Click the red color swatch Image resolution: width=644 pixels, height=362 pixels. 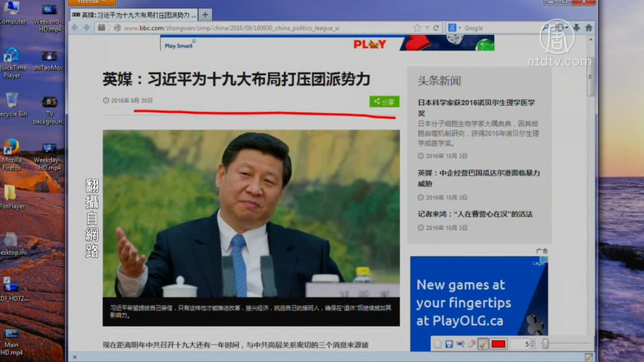[498, 344]
